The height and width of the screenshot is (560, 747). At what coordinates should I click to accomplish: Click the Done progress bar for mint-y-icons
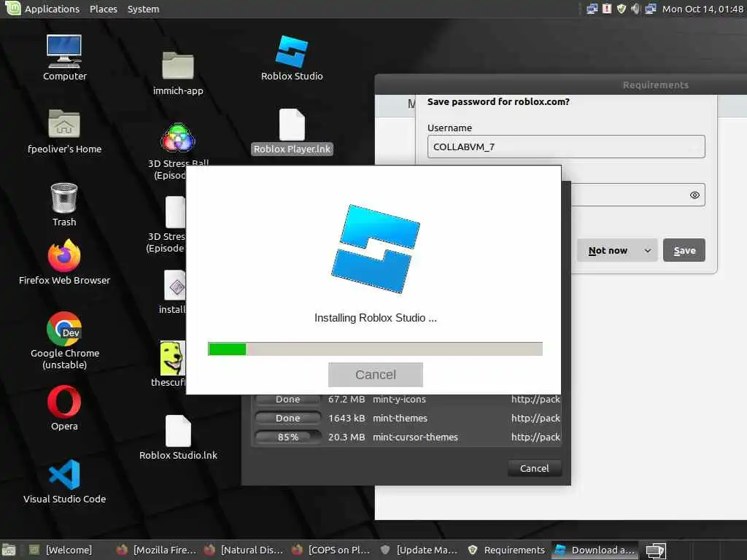287,400
